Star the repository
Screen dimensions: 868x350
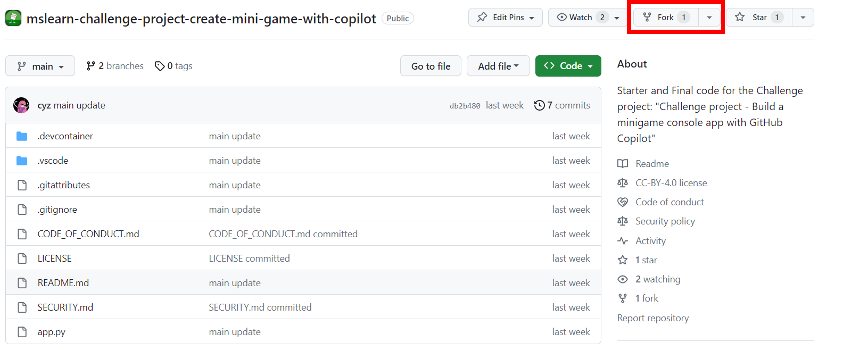[759, 17]
